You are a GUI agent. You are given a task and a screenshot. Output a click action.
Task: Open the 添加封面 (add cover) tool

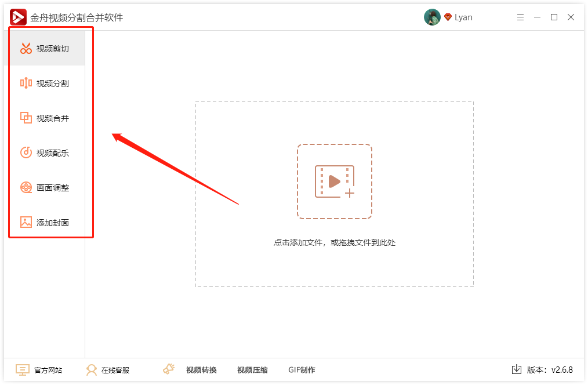click(x=43, y=222)
